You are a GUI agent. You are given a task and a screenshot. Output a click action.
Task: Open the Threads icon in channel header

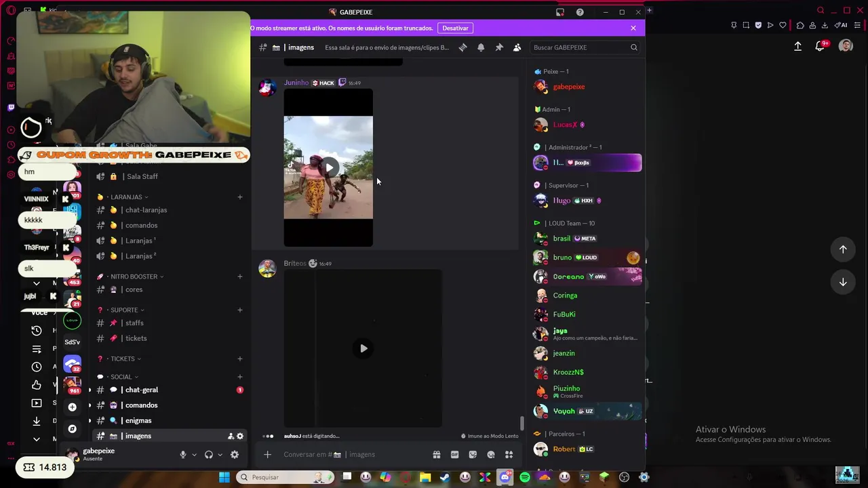[463, 47]
